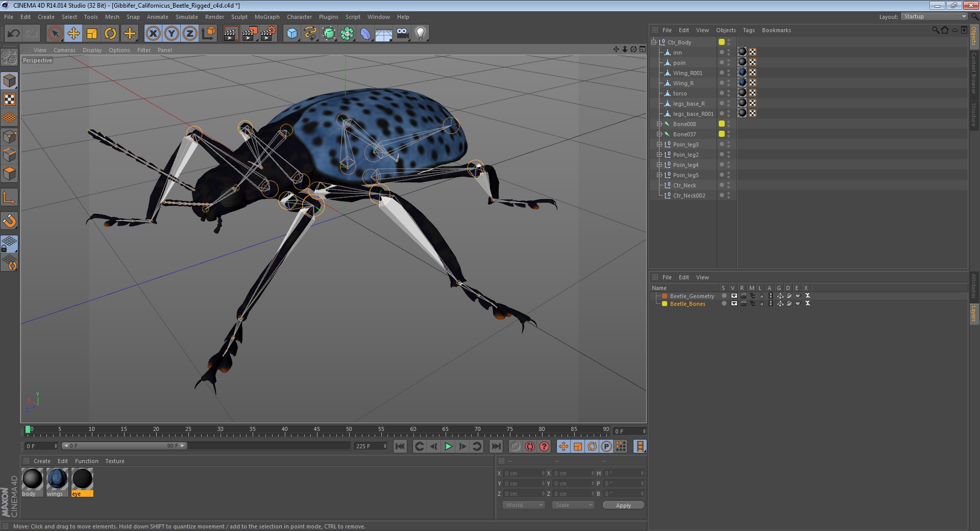The width and height of the screenshot is (980, 531).
Task: Activate the Scale tool
Action: pos(92,34)
